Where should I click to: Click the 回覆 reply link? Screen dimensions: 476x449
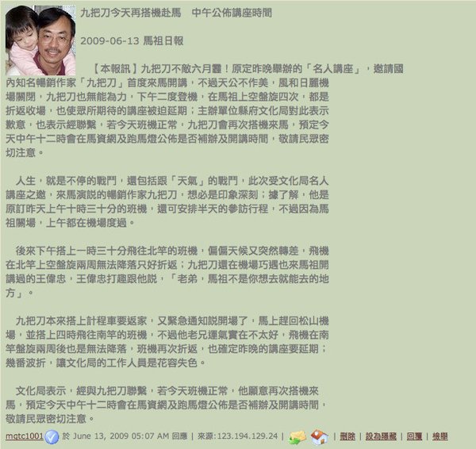(x=414, y=436)
